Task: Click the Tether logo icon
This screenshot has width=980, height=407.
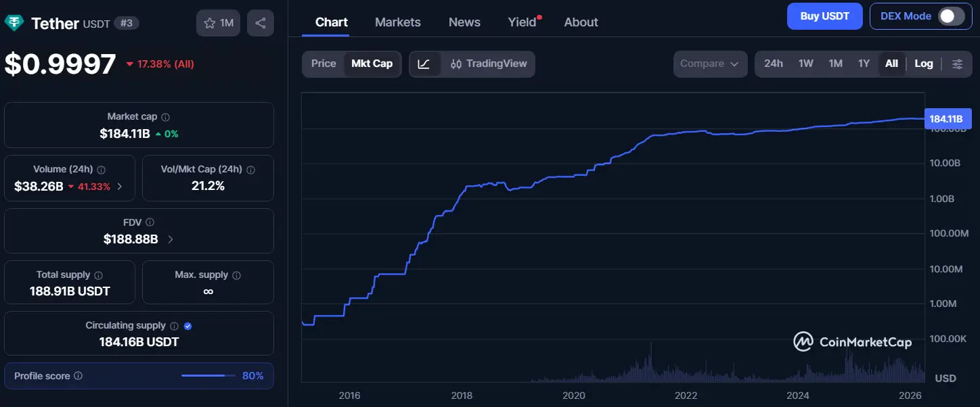Action: 14,23
